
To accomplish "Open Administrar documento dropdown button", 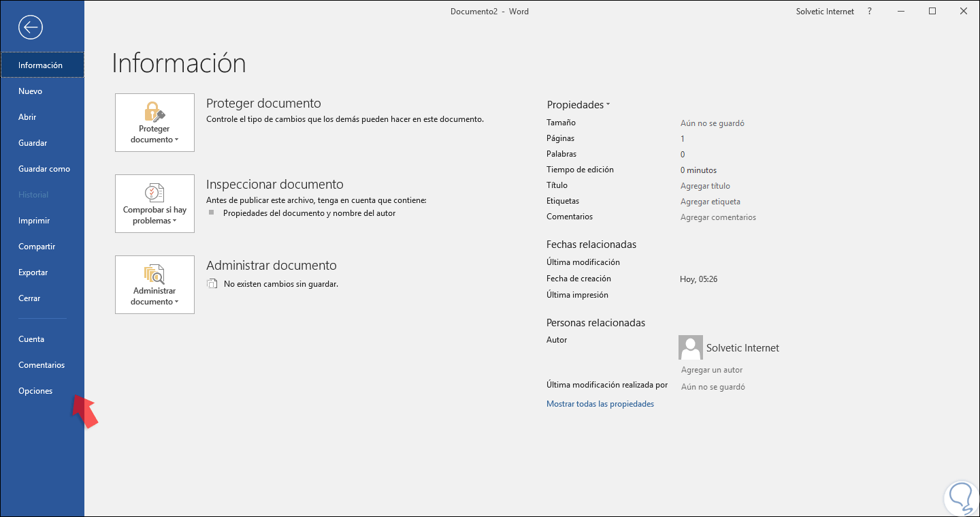I will tap(155, 285).
